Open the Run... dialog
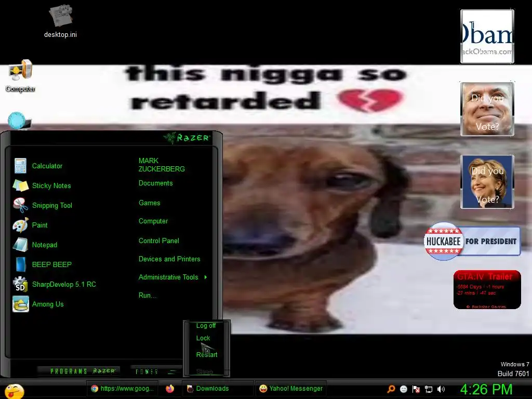 (147, 296)
